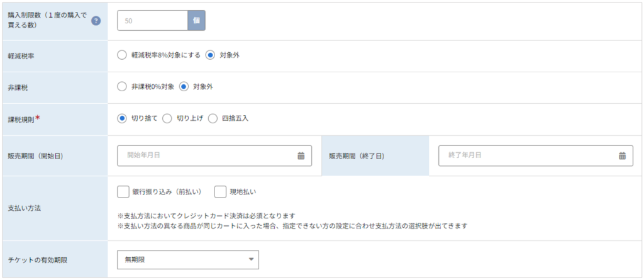Select 対象外 for 軽減税率
Screen dimensions: 644x280
point(210,55)
